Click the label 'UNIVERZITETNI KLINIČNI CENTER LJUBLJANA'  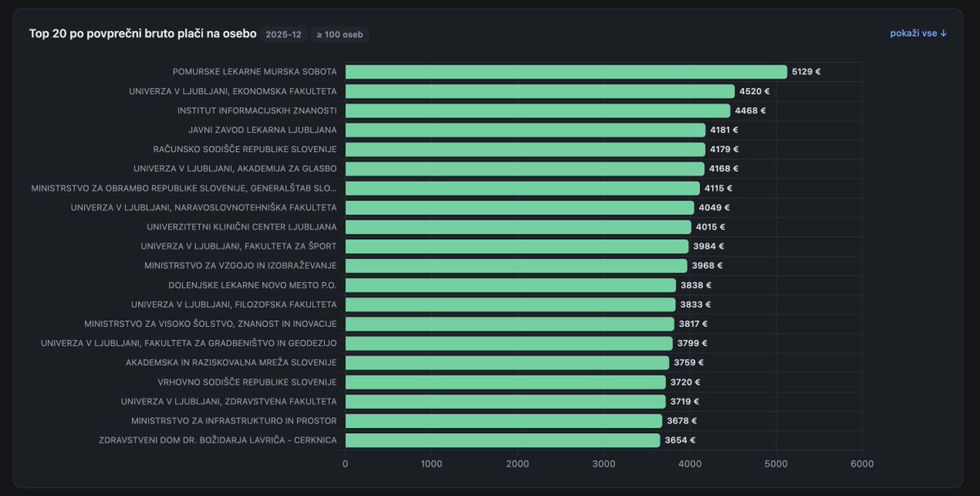pyautogui.click(x=242, y=227)
